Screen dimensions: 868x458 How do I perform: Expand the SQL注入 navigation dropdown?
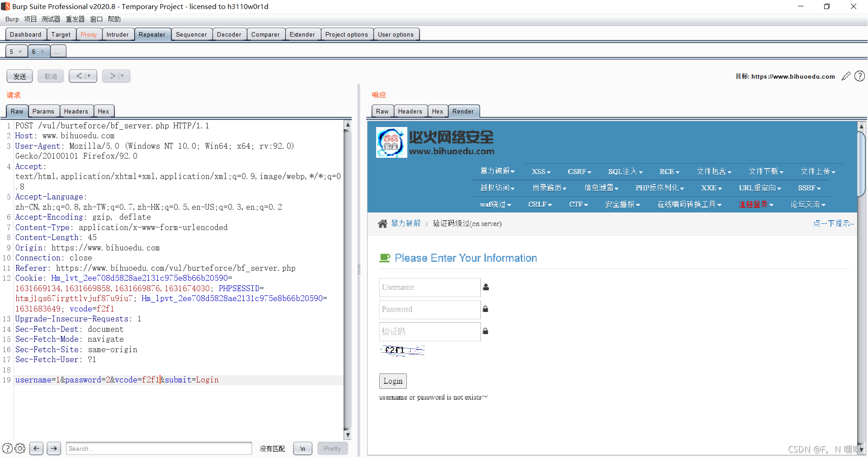pyautogui.click(x=625, y=172)
